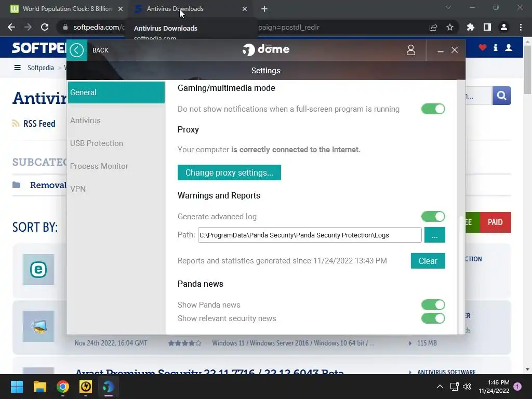Toggle Chrome side panel icon
The height and width of the screenshot is (399, 532).
487,27
